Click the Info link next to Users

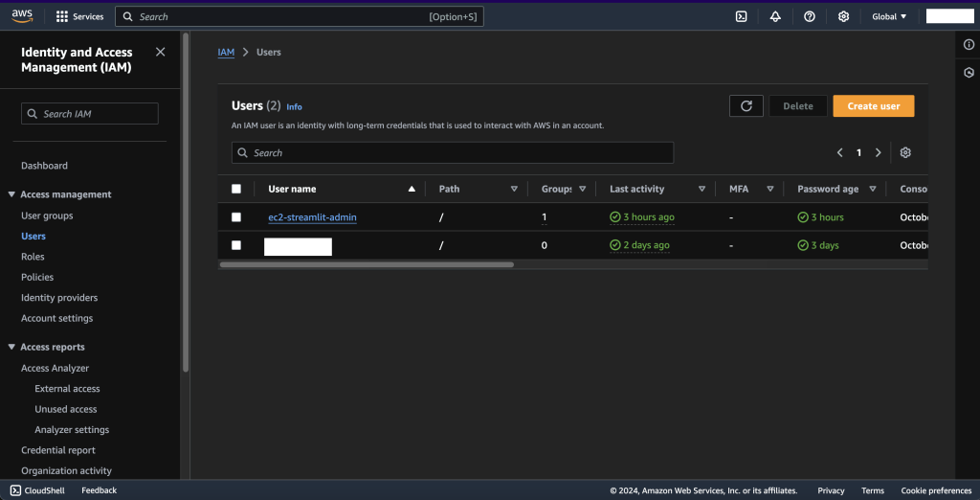295,107
